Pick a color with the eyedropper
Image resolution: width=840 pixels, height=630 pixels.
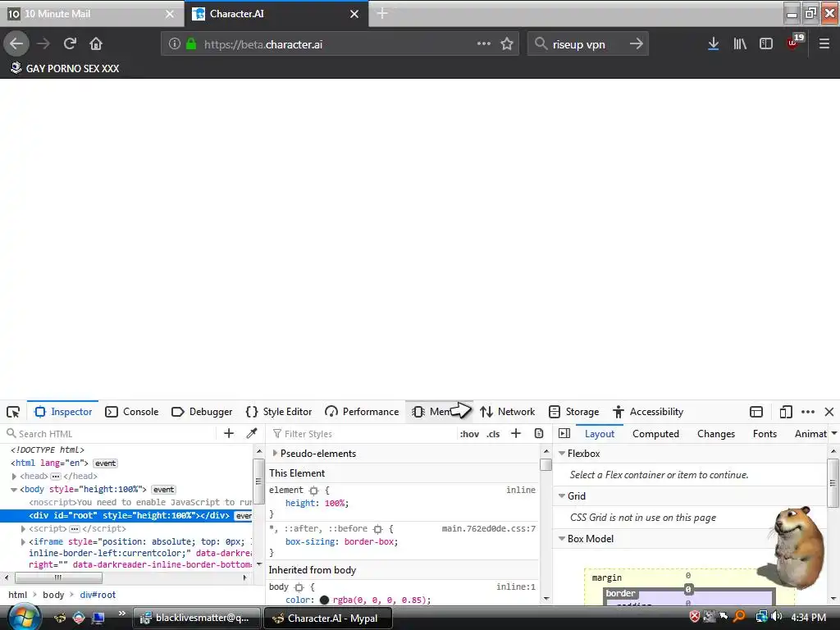251,433
